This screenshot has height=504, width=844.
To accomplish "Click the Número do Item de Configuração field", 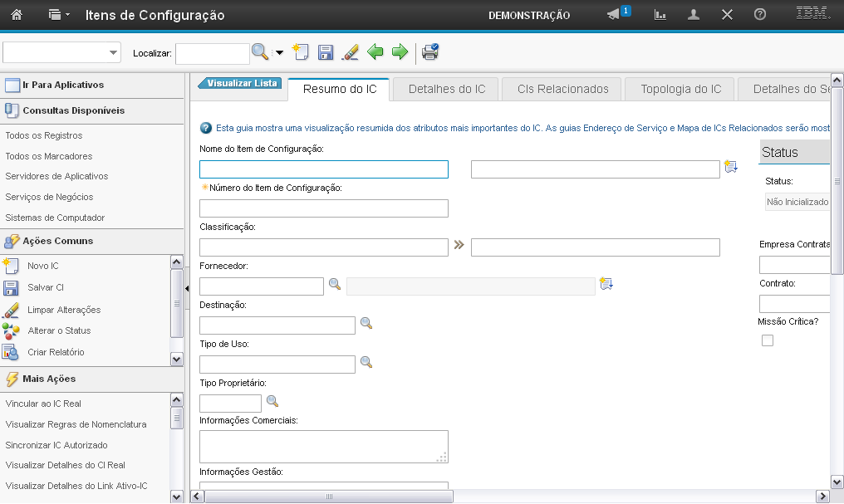I will [323, 208].
